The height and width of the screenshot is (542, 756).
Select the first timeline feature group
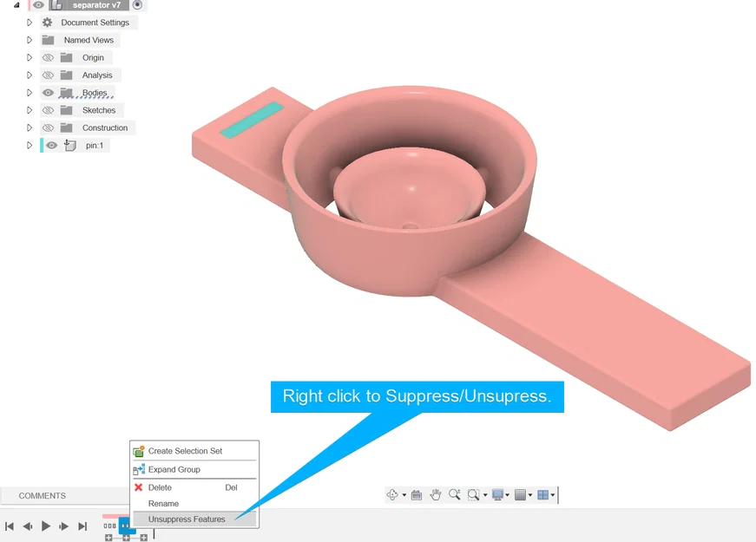[109, 526]
